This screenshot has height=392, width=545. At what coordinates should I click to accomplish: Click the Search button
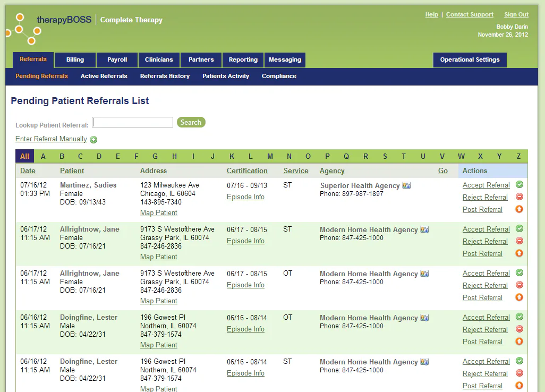[191, 122]
